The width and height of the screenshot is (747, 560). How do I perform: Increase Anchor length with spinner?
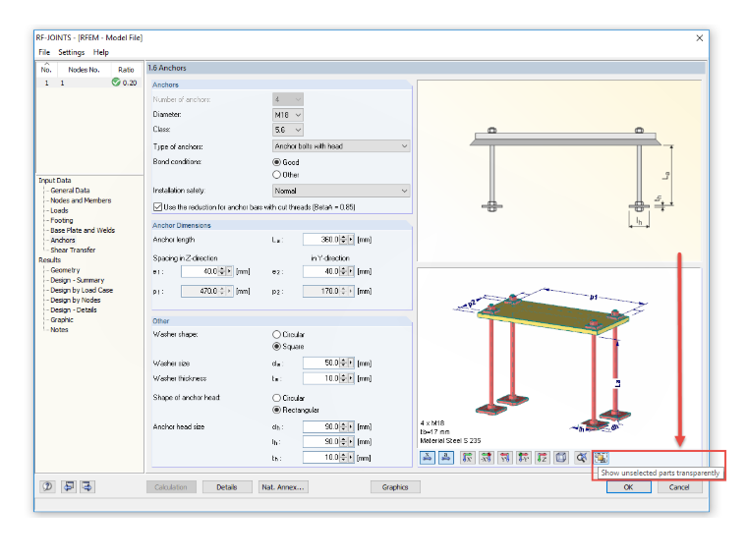pos(343,237)
